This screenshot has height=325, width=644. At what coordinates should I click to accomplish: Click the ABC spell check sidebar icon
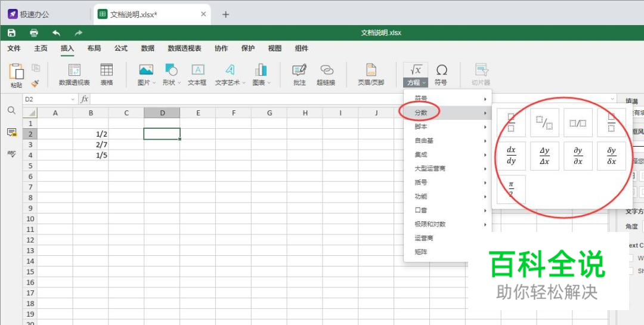(11, 154)
